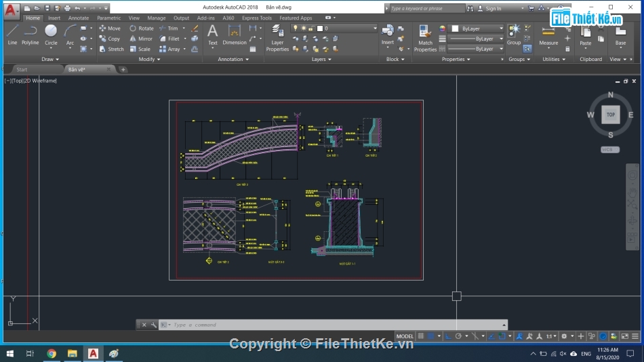Click the Base view tool
This screenshot has width=644, height=362.
coord(620,35)
